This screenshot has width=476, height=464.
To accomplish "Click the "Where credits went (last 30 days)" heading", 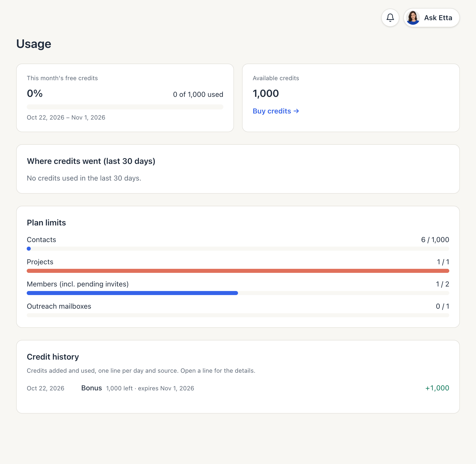I will point(91,161).
